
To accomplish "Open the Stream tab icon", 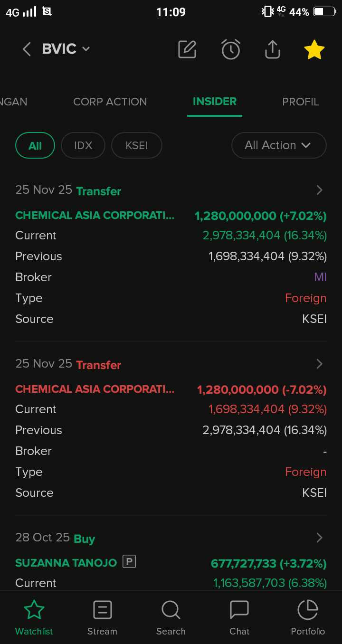I will point(102,616).
